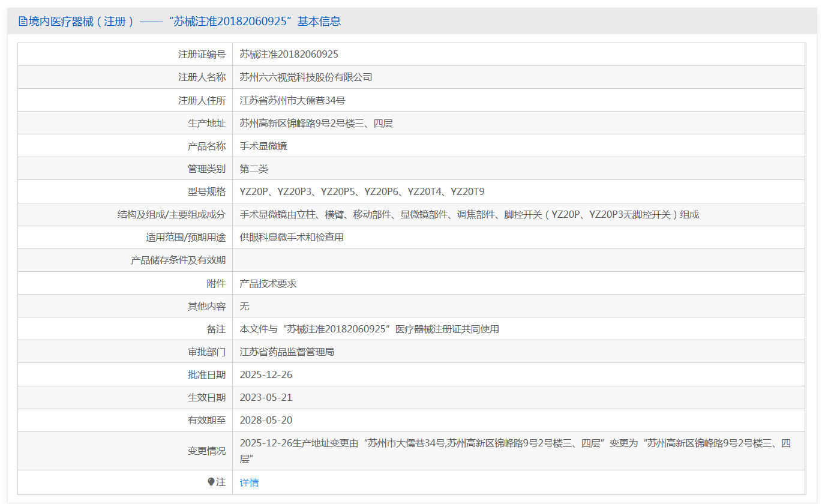
Task: Click the 其他内容 label
Action: [206, 306]
